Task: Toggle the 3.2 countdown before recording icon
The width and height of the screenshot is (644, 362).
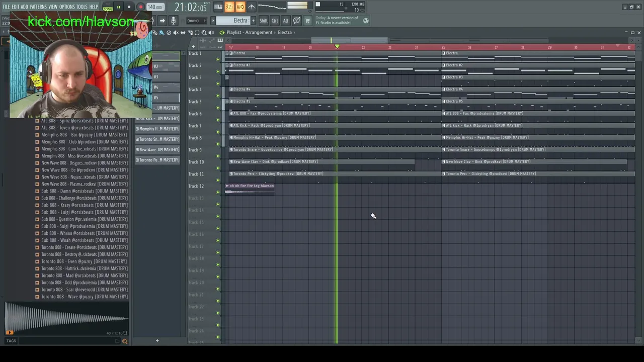Action: pos(229,7)
